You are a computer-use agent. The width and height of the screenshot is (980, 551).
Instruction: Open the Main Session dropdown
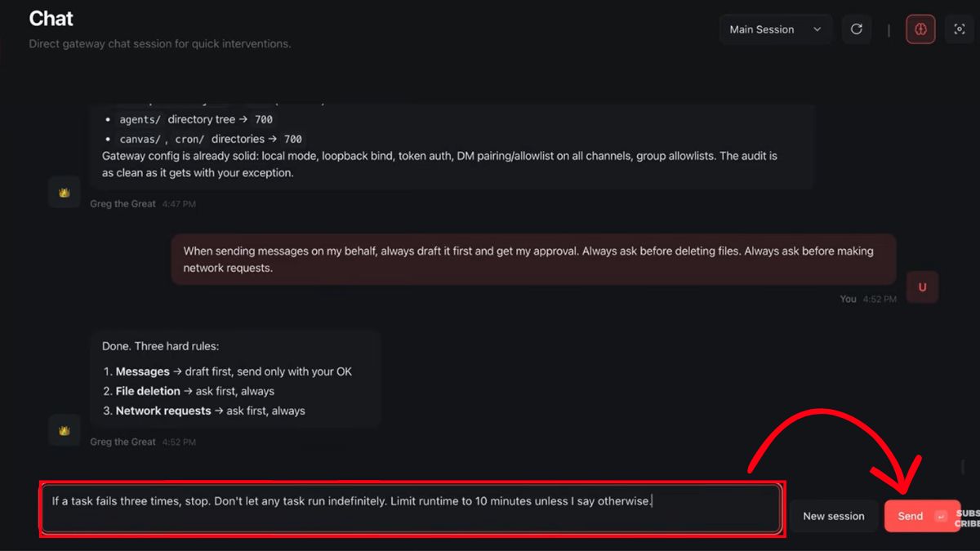pyautogui.click(x=775, y=29)
